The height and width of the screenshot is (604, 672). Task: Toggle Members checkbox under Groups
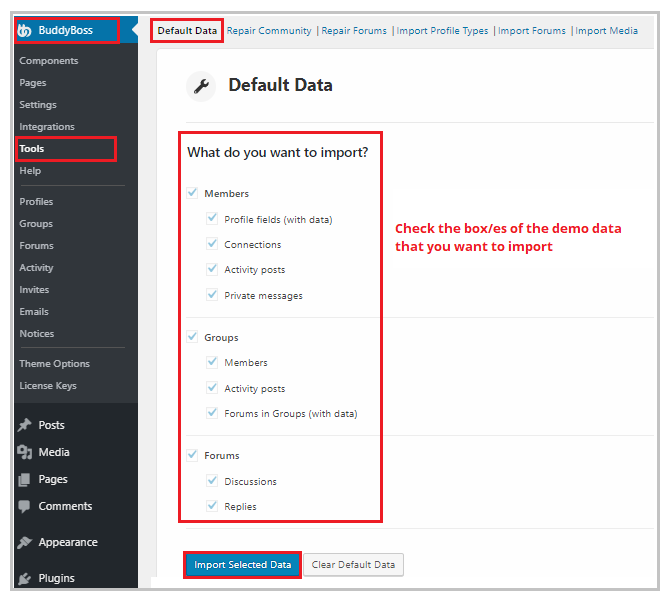pos(212,362)
